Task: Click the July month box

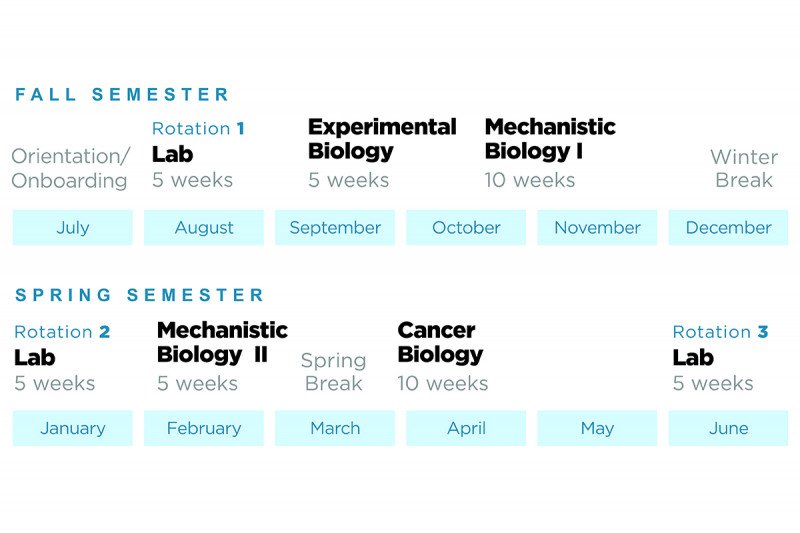Action: (72, 227)
